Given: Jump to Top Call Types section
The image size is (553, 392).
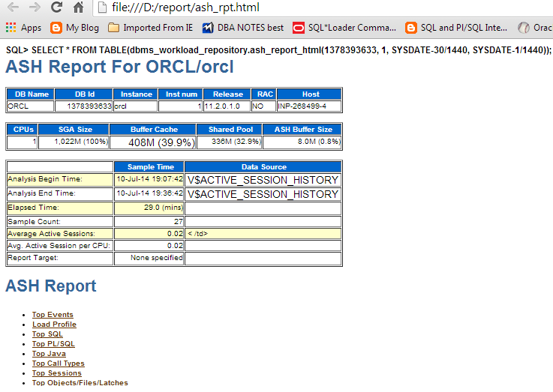Looking at the screenshot, I should [x=59, y=363].
